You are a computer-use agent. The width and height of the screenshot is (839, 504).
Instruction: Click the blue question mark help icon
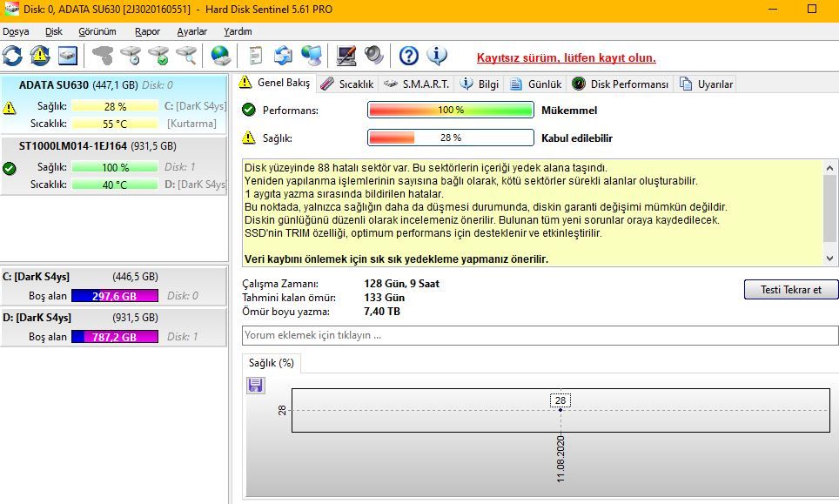tap(409, 56)
